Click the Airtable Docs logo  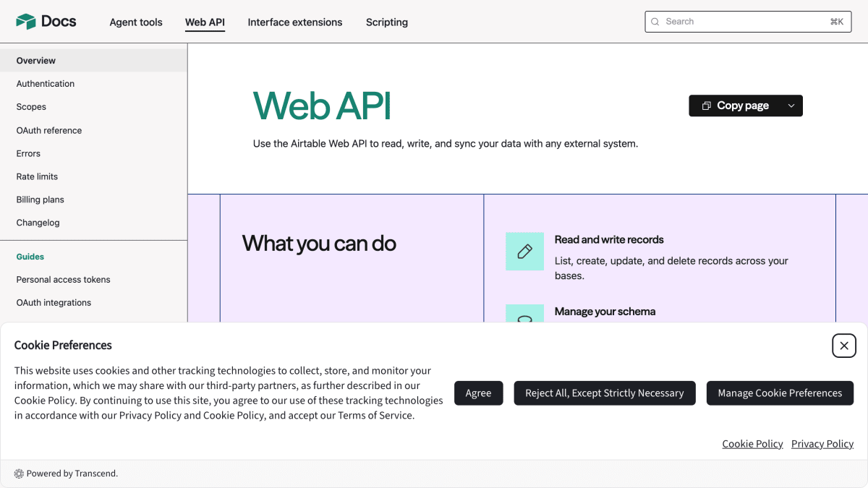[46, 22]
